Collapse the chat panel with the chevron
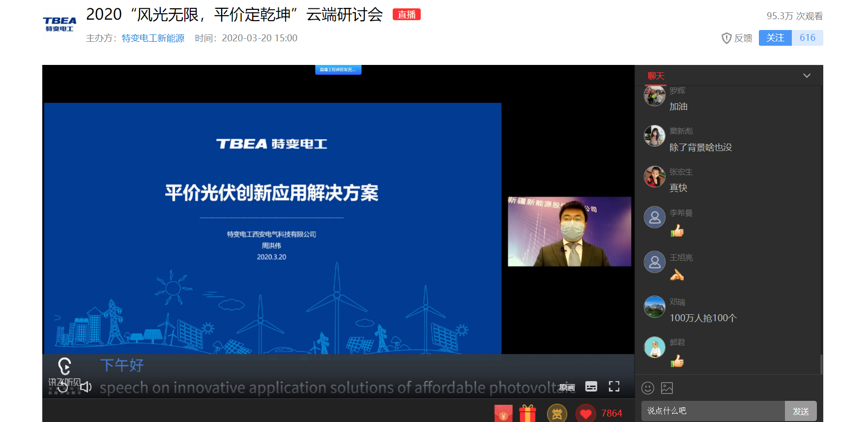 [807, 76]
